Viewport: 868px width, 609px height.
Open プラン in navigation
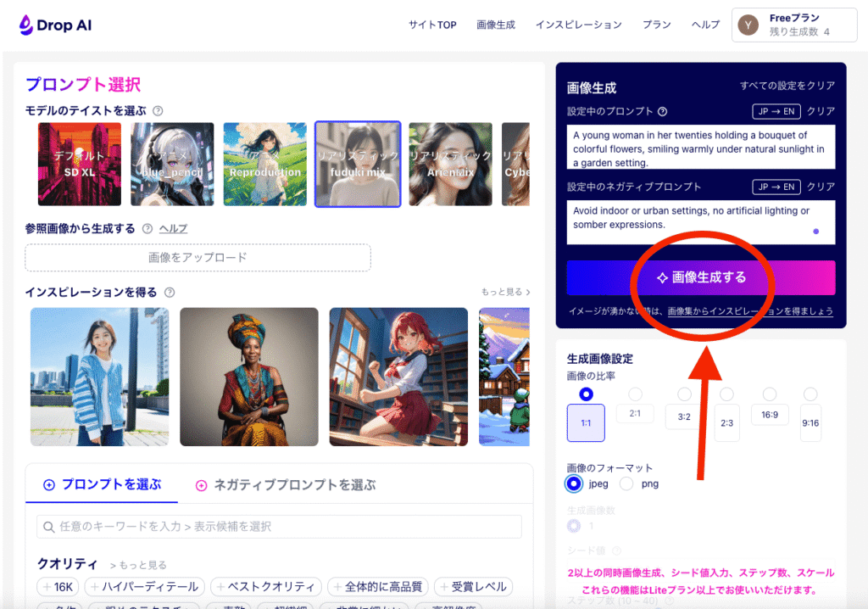tap(657, 25)
